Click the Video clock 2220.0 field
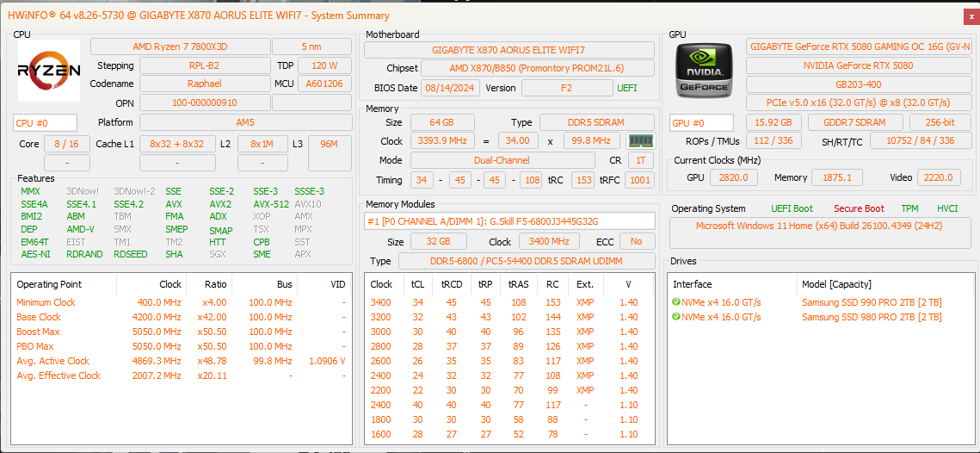Screen dimensions: 980x453 [x=940, y=177]
